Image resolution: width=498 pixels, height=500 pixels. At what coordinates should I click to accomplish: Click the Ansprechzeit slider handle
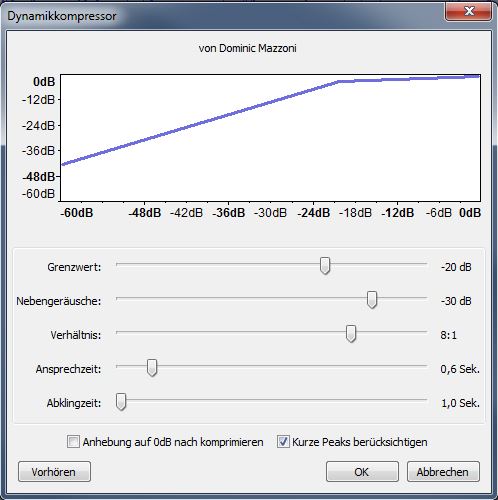(x=152, y=368)
